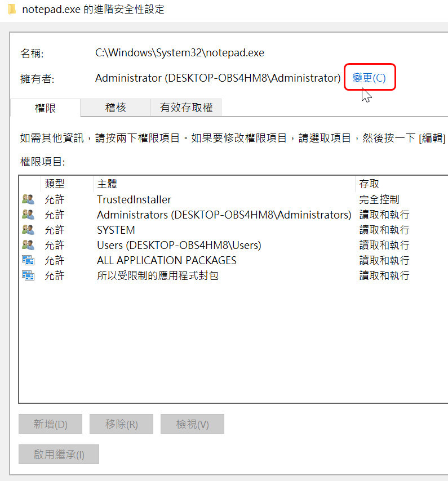Click the 啟用繼承(I) button
448x481 pixels.
tap(59, 455)
